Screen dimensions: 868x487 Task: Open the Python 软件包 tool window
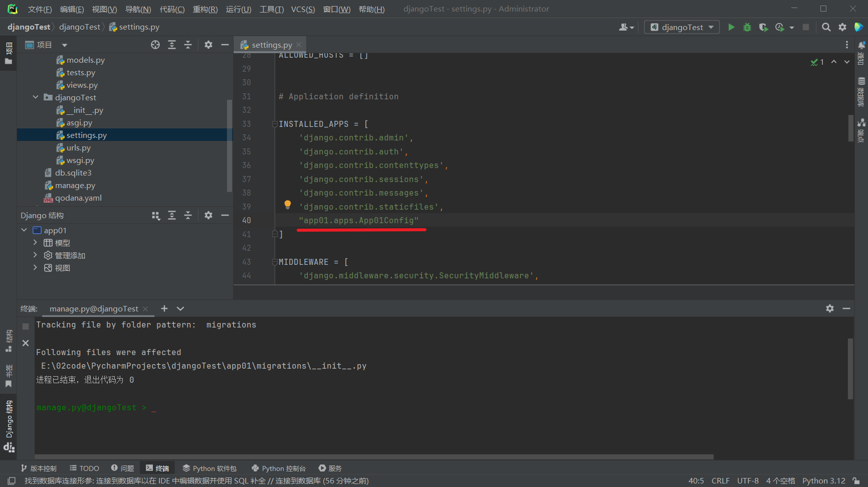[x=209, y=468]
